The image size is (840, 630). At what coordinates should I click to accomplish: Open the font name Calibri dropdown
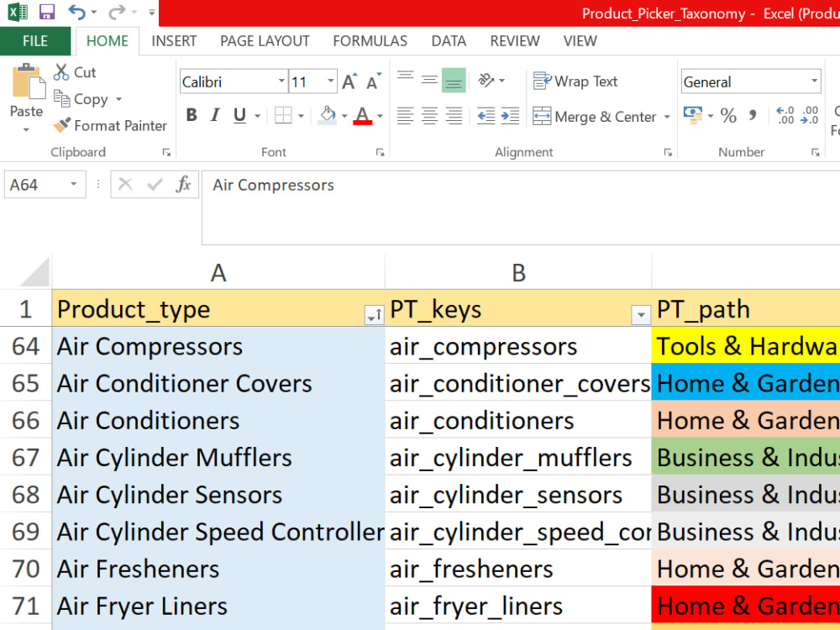[281, 81]
